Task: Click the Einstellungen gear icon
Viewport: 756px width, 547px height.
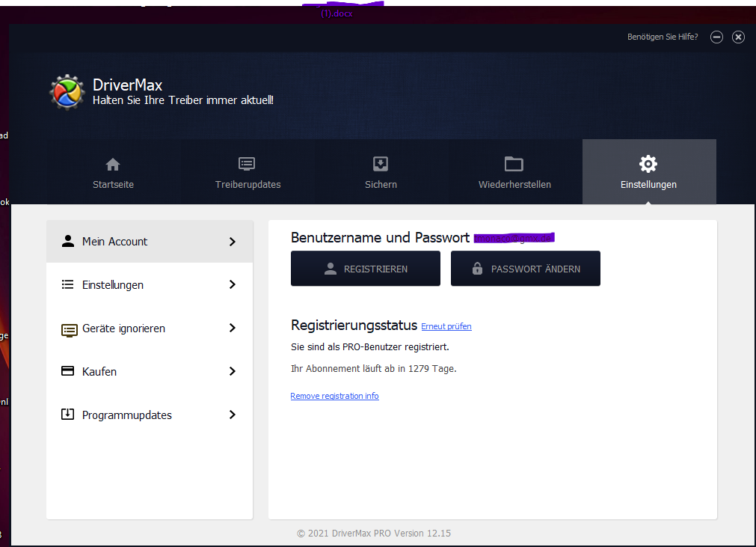Action: pos(648,164)
